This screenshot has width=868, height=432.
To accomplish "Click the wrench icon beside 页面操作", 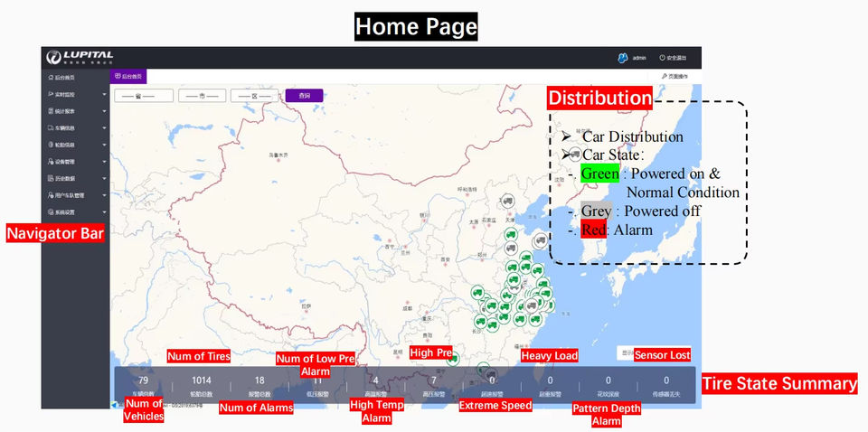I will pos(664,76).
